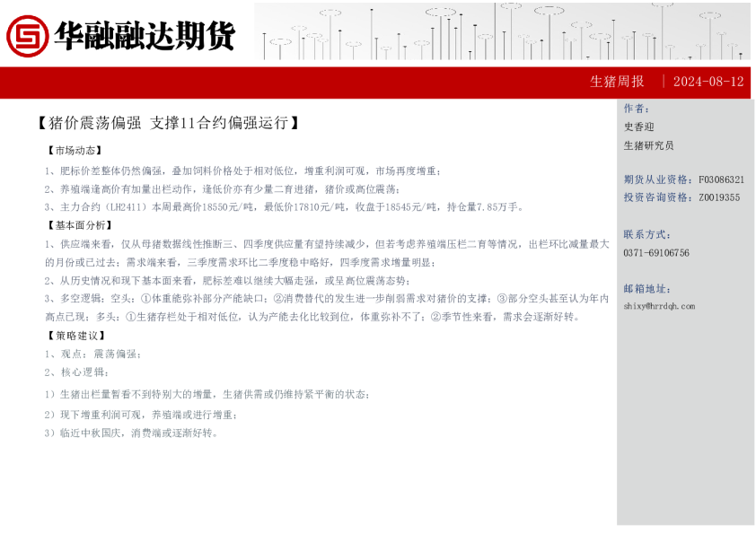Click the 期货从业资格 F03086321 line
Screen dimensions: 756x534
683,179
